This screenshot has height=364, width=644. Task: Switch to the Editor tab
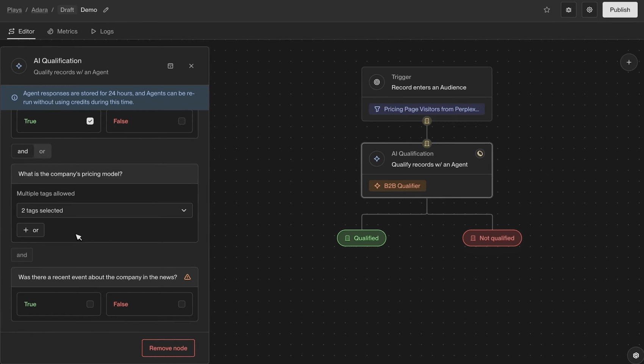pyautogui.click(x=22, y=31)
